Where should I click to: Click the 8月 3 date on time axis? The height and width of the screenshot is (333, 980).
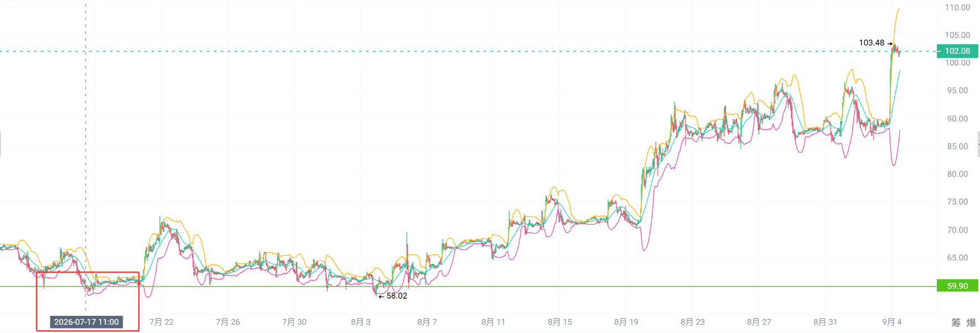361,322
